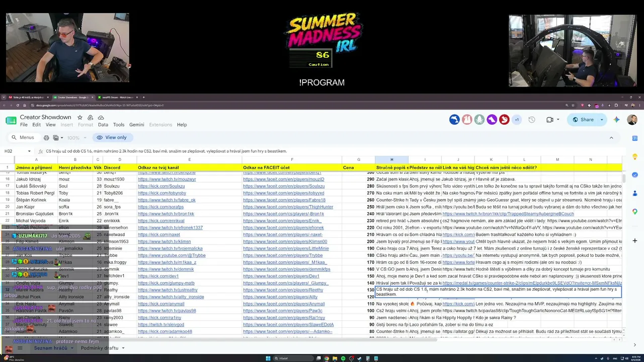
Task: Open the Edit menu
Action: (x=37, y=125)
